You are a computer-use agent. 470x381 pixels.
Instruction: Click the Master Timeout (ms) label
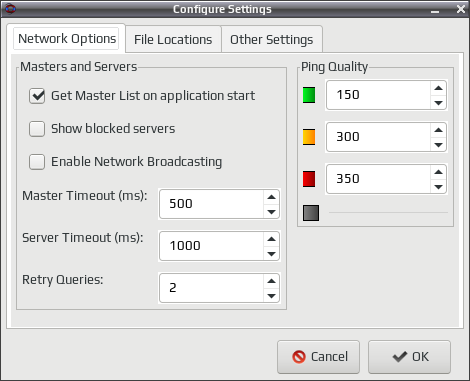(x=85, y=196)
